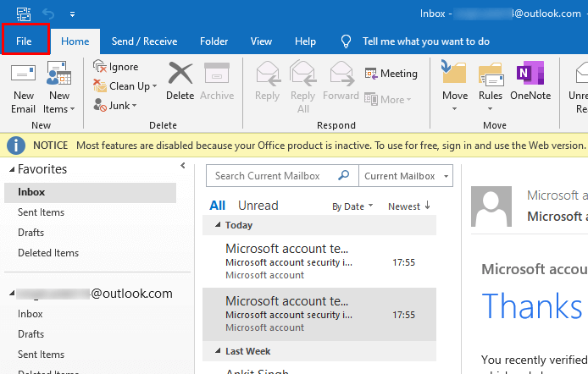Click the Meeting reply icon
This screenshot has width=588, height=374.
coord(371,74)
